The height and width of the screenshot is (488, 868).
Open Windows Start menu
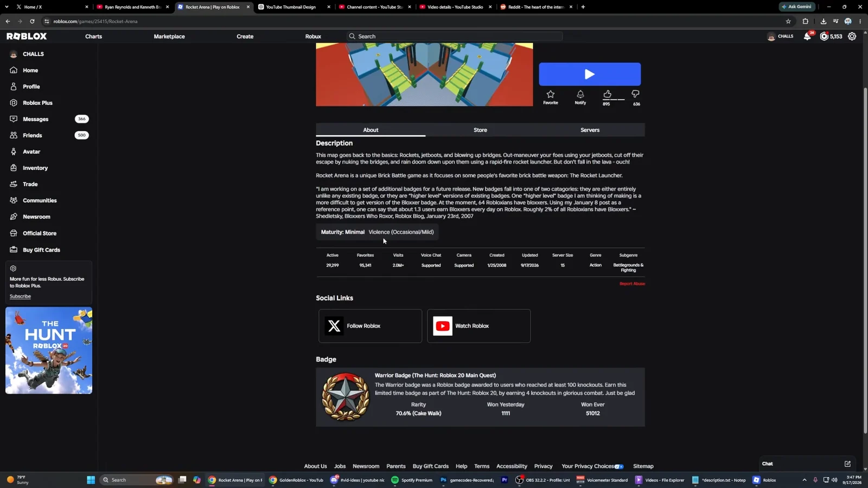click(x=91, y=480)
